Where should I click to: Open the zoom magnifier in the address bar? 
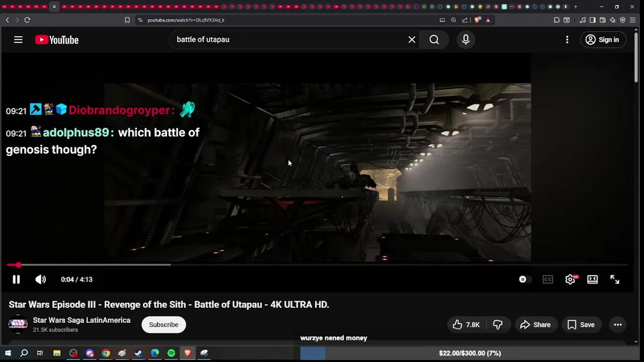[x=453, y=20]
